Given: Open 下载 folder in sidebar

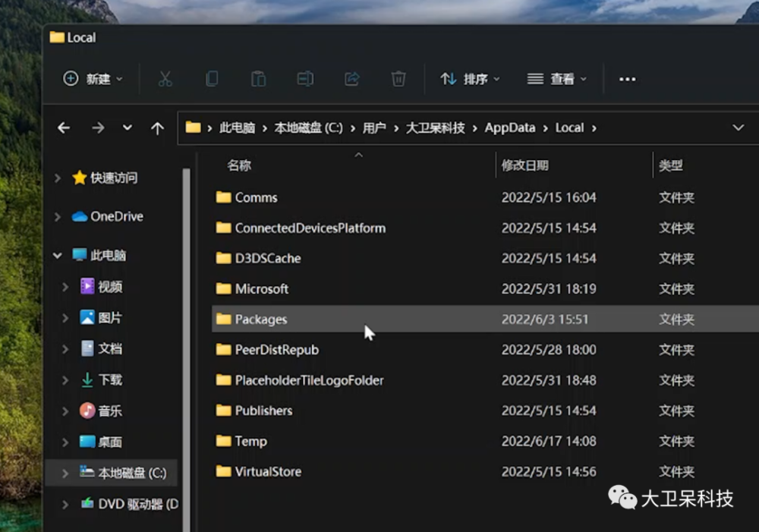Looking at the screenshot, I should pyautogui.click(x=101, y=380).
